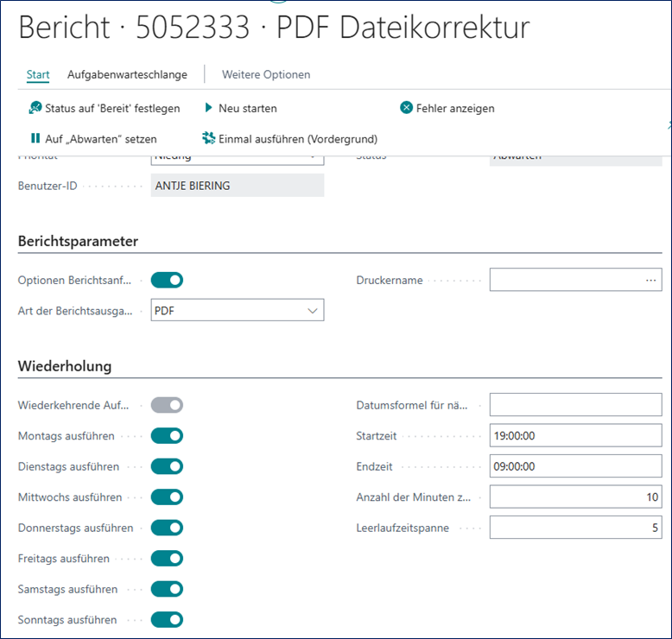Collapse the Wiederholung section header
Screen dimensions: 672x639
[65, 366]
